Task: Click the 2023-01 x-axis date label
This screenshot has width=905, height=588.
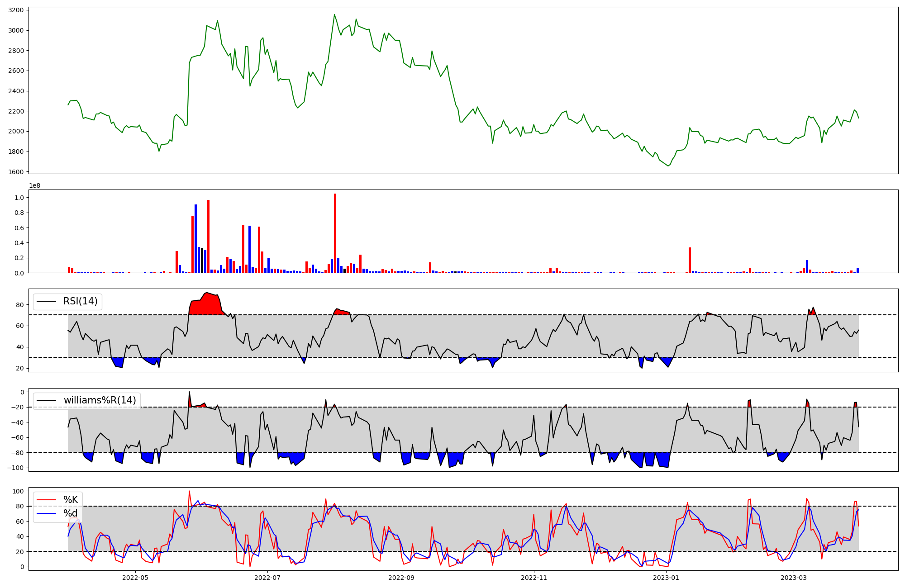Action: [667, 578]
